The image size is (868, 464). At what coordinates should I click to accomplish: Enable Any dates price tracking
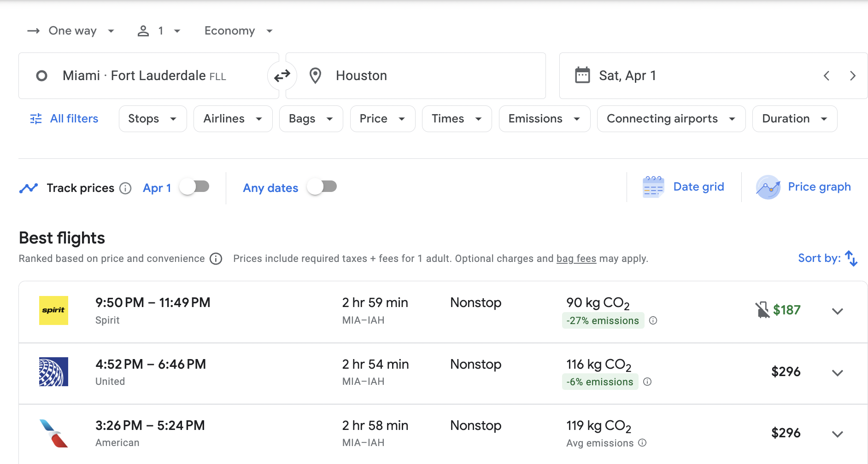pos(322,187)
